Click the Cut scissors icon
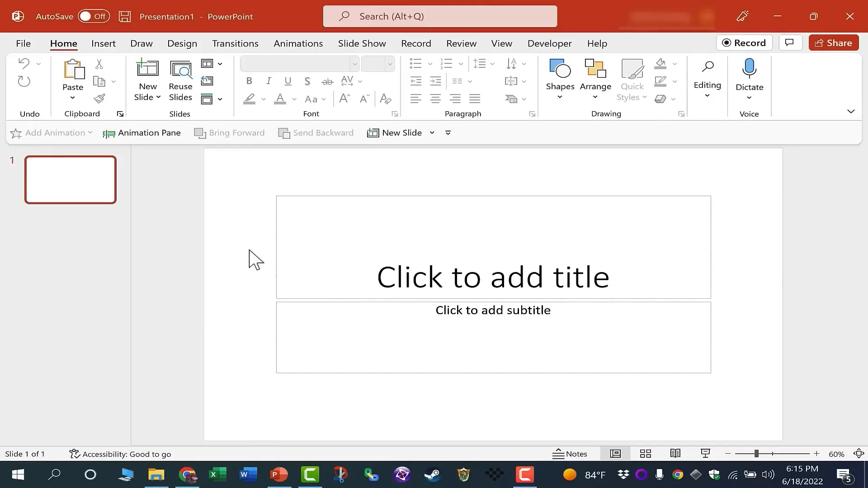Viewport: 868px width, 488px height. [x=99, y=64]
